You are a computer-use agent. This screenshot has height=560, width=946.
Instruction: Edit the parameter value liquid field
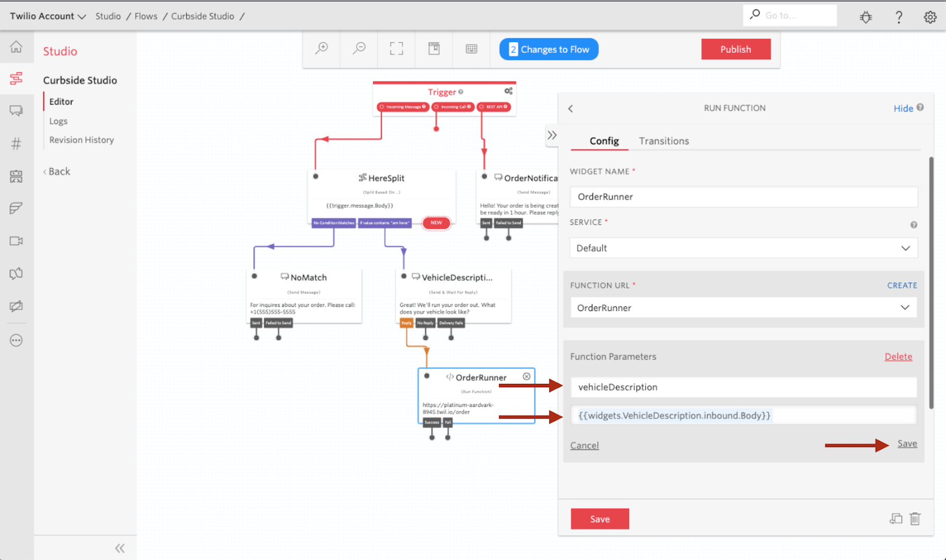[744, 415]
